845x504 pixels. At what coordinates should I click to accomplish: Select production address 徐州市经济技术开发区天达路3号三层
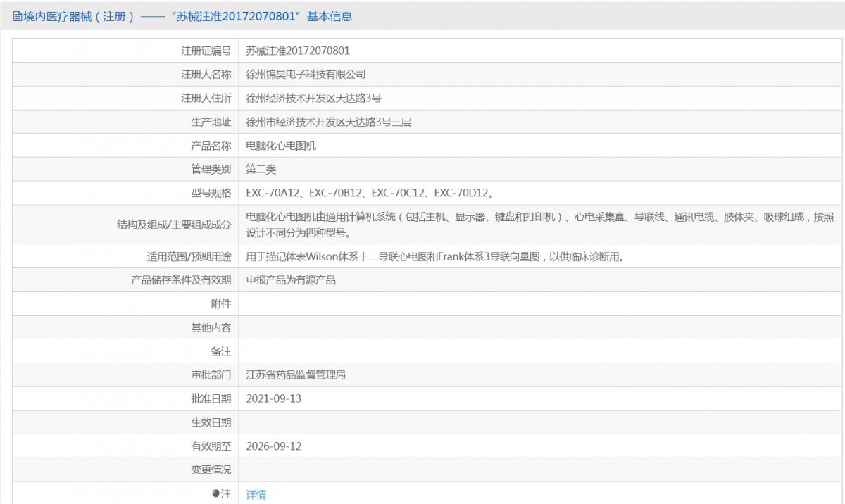329,122
